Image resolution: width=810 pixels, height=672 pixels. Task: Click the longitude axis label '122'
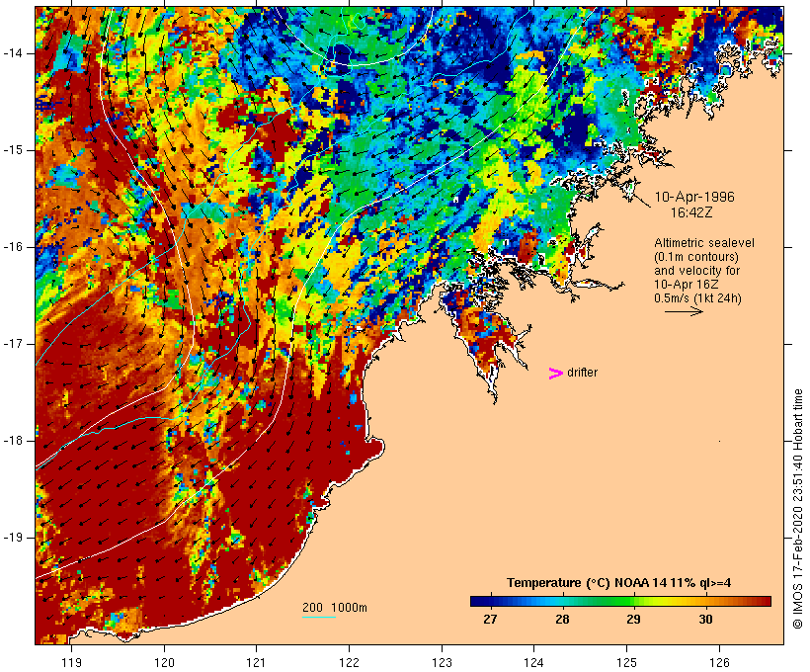349,662
